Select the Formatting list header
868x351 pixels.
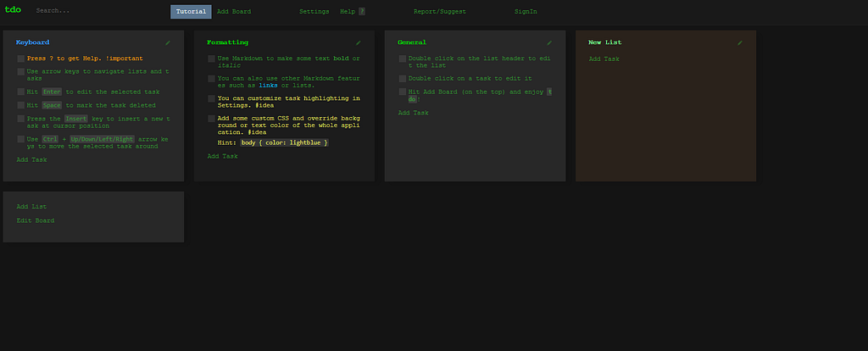[227, 42]
